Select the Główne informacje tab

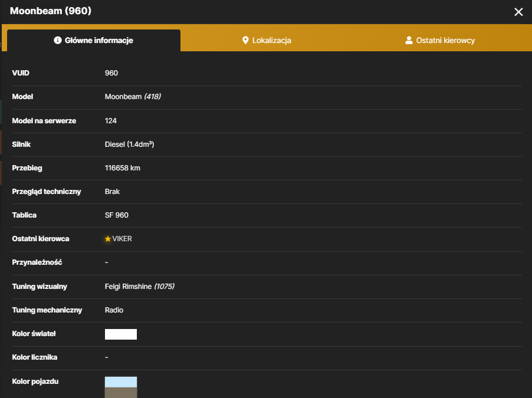pos(94,40)
